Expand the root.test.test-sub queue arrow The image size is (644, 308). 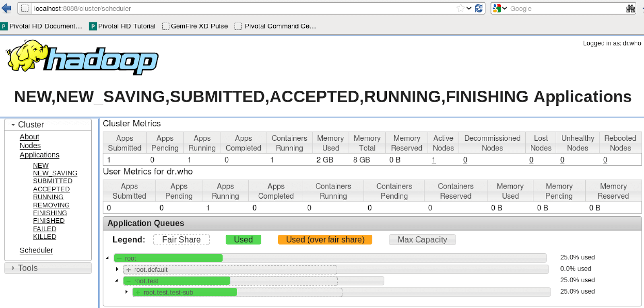pos(126,292)
